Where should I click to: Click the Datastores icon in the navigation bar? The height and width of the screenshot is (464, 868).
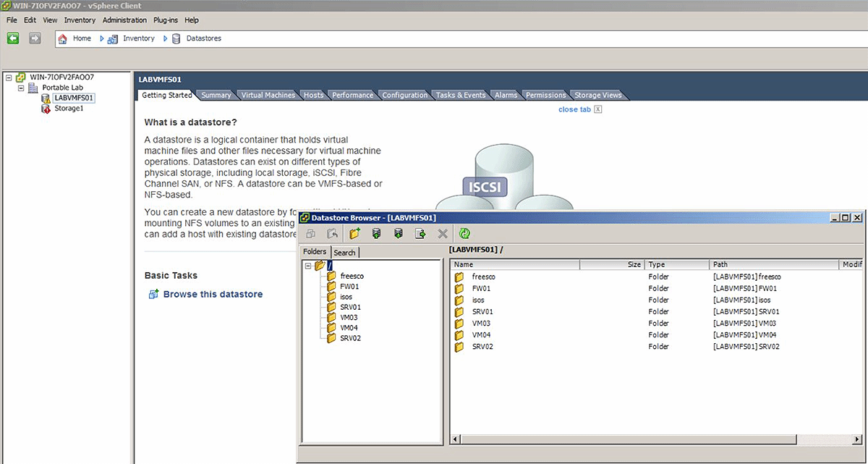[x=176, y=38]
